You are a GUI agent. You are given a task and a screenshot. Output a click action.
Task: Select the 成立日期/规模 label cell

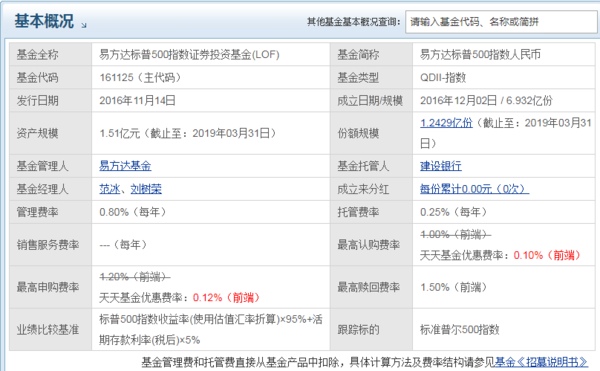[x=372, y=101]
